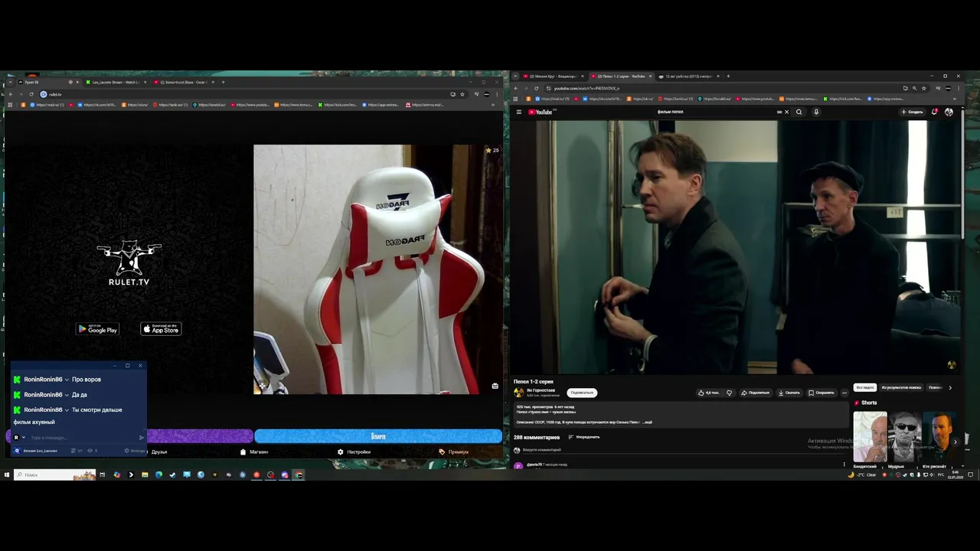Click the blue start button on rulet.tv
The image size is (980, 551).
[378, 436]
